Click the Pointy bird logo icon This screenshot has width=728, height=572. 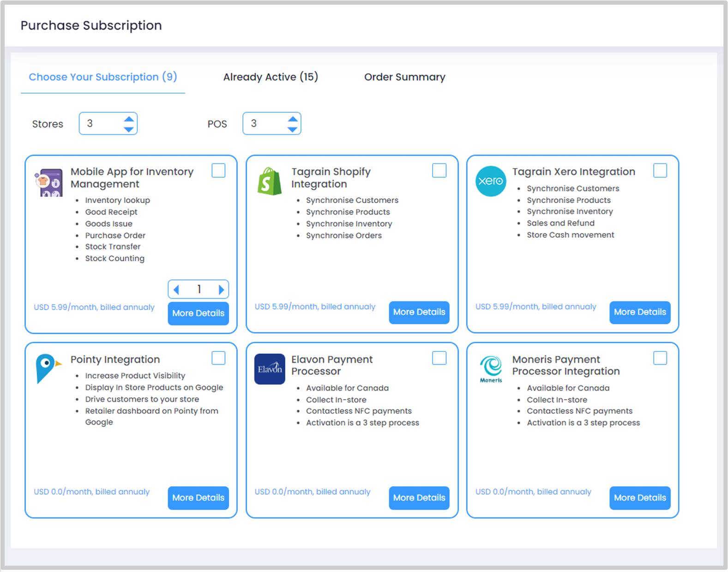47,368
